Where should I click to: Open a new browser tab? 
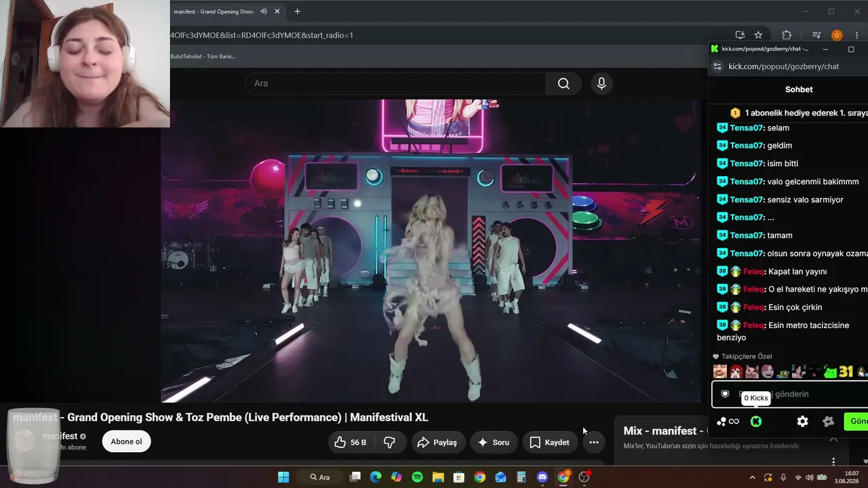click(x=297, y=12)
